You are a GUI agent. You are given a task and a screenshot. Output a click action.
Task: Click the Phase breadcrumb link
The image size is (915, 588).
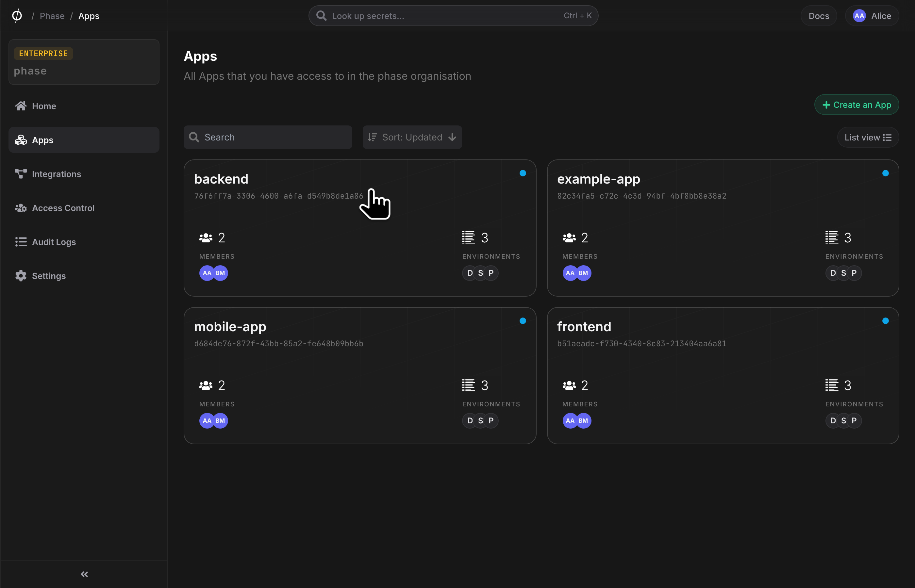(x=52, y=16)
